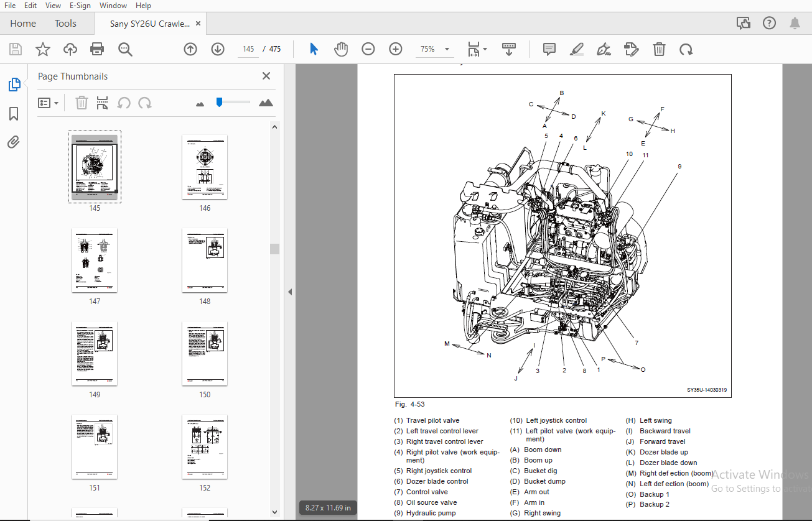
Task: Open the notifications bell
Action: [795, 24]
